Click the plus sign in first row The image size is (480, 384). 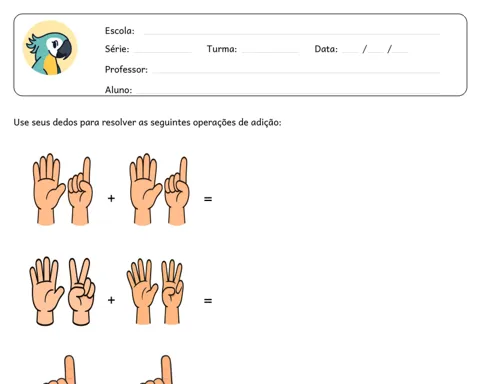pyautogui.click(x=111, y=199)
